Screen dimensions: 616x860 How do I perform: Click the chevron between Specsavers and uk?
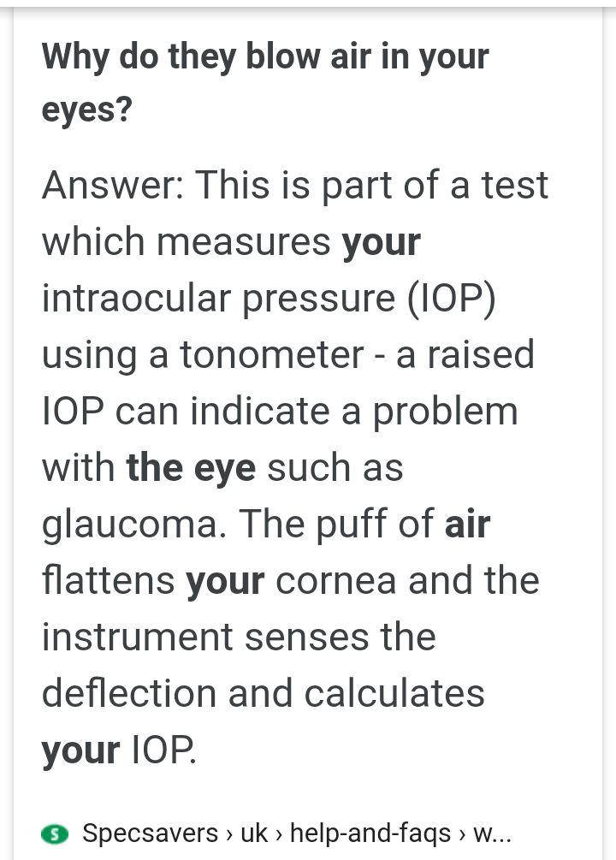coord(229,835)
